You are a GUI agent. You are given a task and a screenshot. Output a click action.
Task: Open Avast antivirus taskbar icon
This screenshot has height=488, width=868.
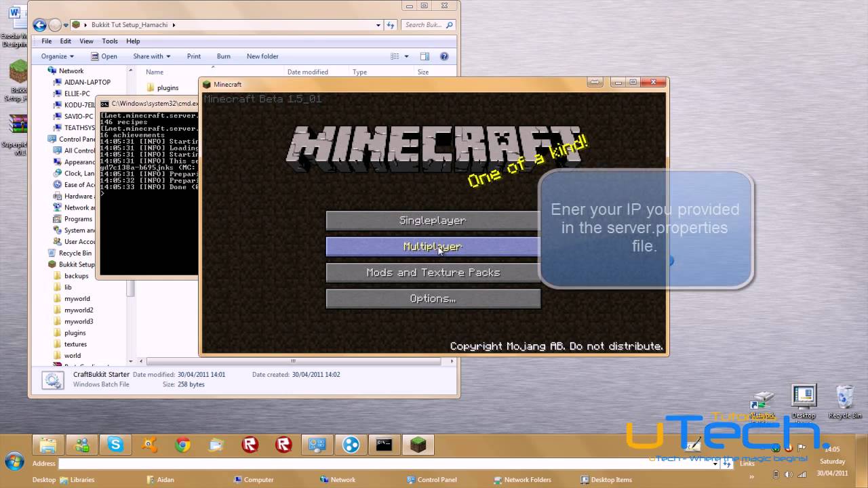149,445
